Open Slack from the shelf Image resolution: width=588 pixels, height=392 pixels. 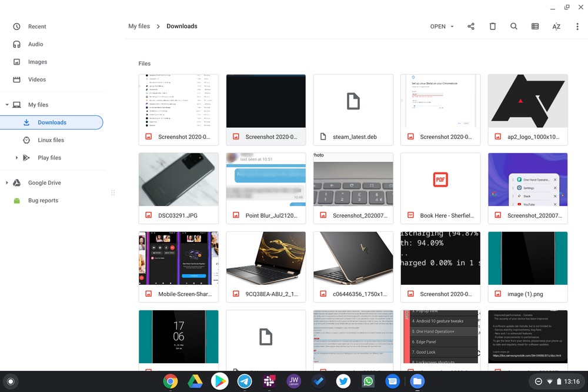tap(269, 381)
